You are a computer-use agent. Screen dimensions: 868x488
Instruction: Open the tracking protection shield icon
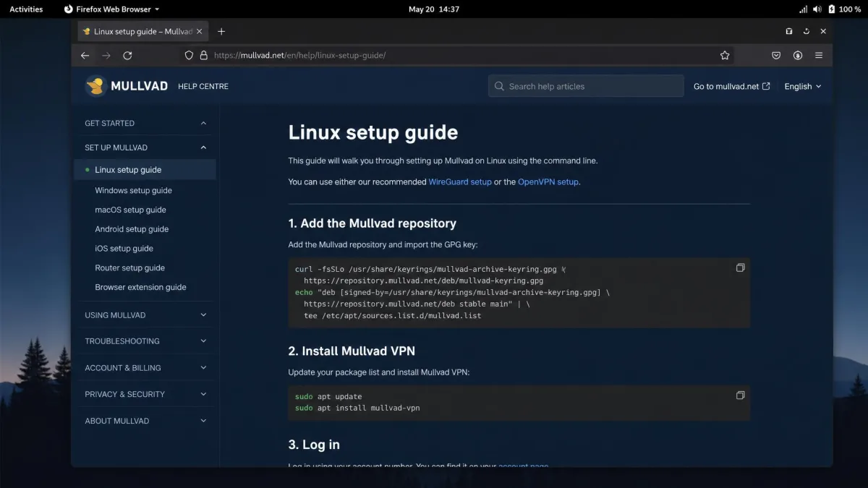pos(189,55)
